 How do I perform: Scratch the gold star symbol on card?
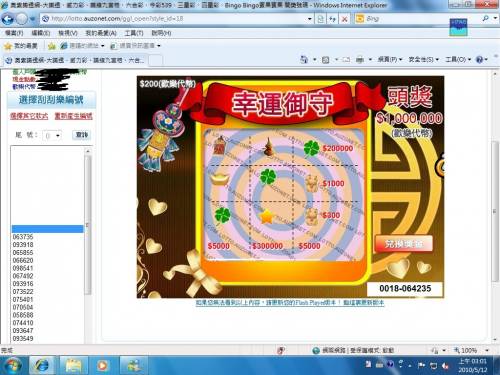click(x=267, y=217)
